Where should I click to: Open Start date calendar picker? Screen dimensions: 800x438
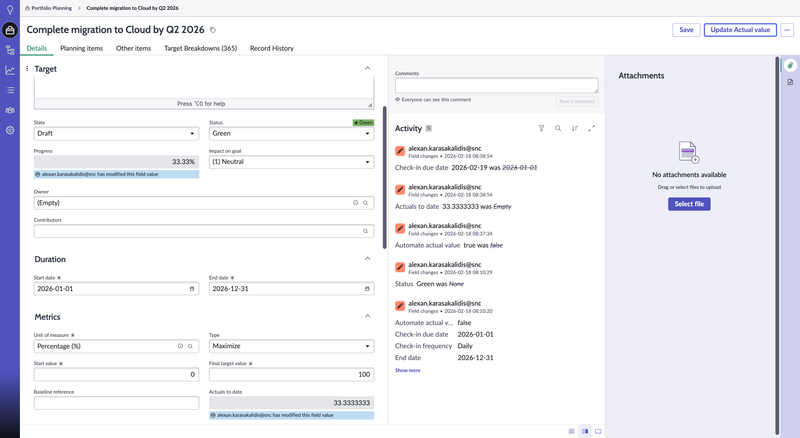192,289
